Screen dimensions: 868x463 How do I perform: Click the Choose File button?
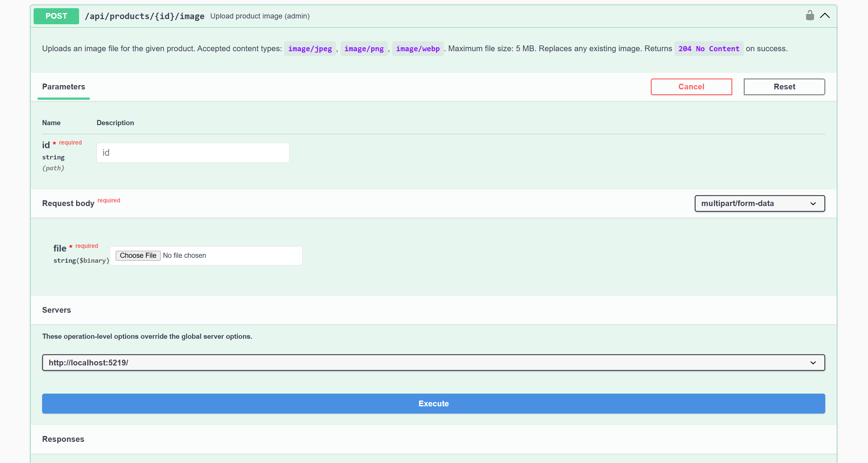tap(138, 255)
